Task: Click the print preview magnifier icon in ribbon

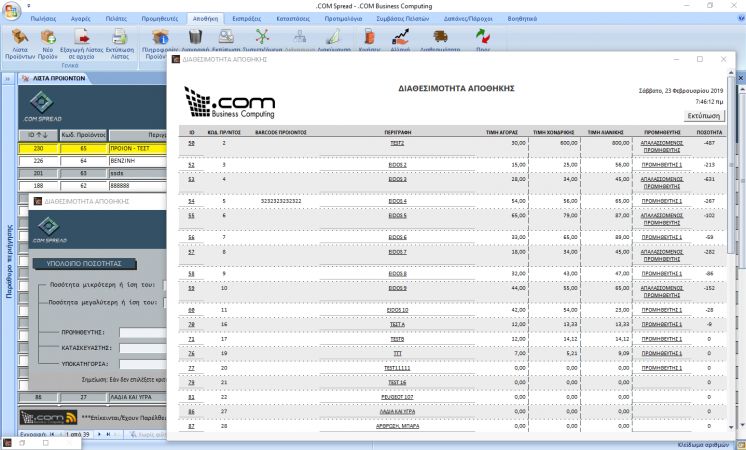Action: pyautogui.click(x=226, y=37)
